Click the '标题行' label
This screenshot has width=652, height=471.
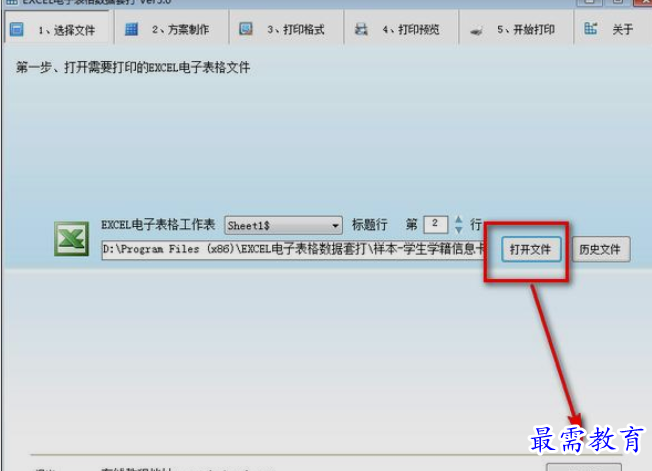pos(370,225)
